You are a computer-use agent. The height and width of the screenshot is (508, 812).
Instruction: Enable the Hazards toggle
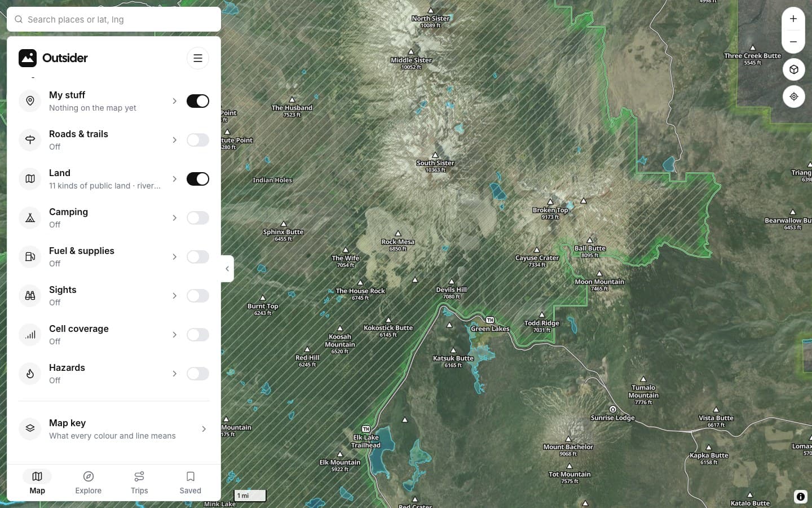point(198,374)
